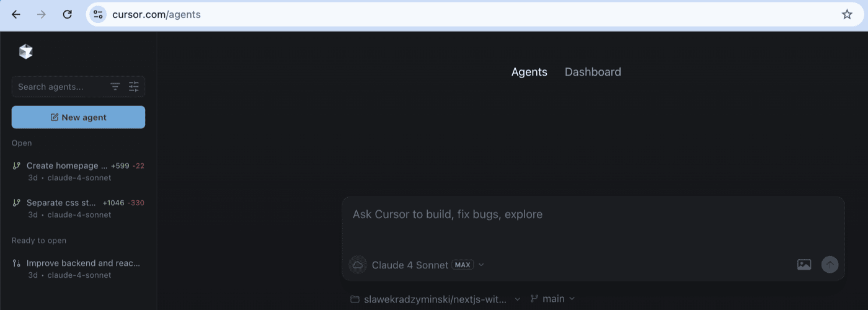Click the -22 deletions count
This screenshot has width=868, height=310.
coord(139,166)
